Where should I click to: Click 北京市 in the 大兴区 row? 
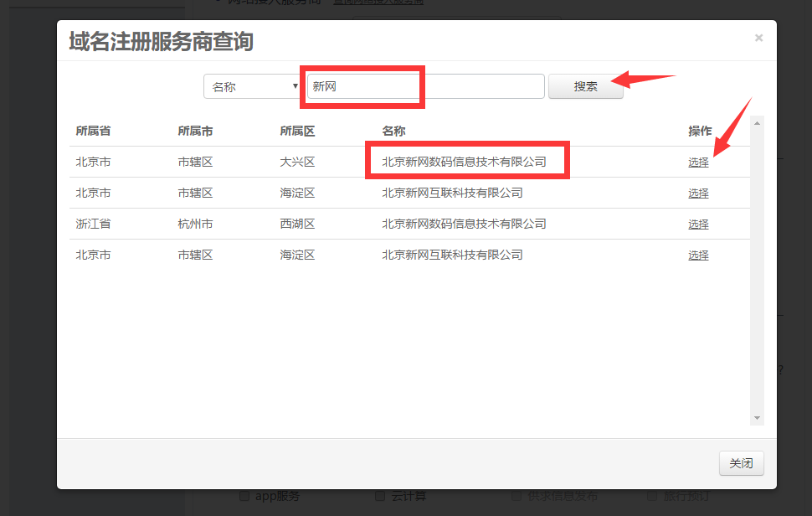click(x=93, y=163)
